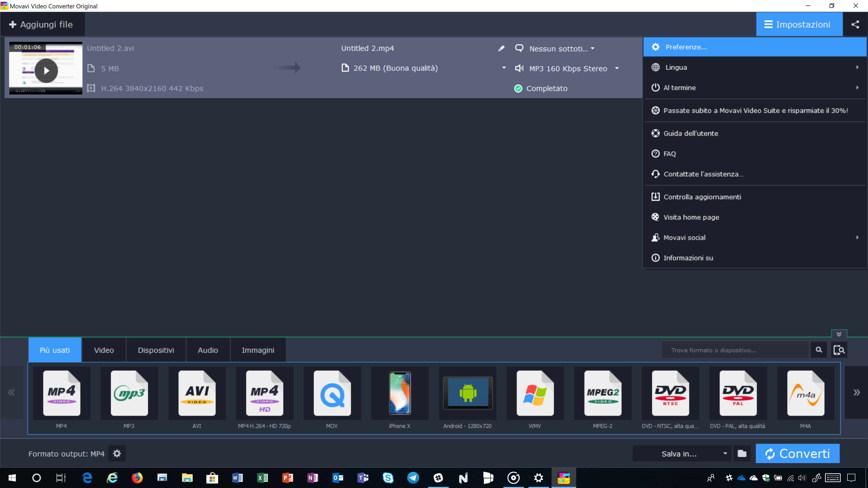Image resolution: width=868 pixels, height=488 pixels.
Task: Choose the M4A audio format icon
Action: pos(806,393)
